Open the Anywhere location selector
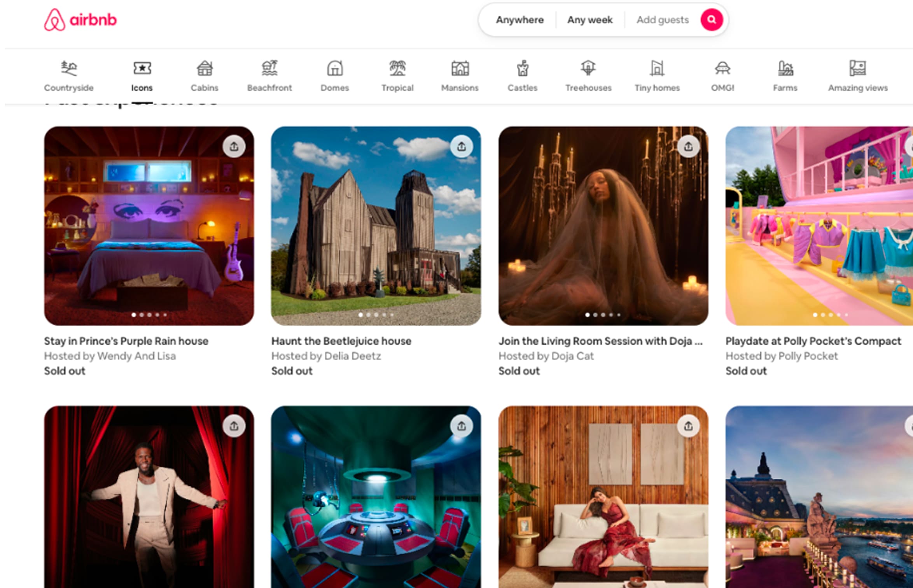This screenshot has height=588, width=913. [x=519, y=20]
